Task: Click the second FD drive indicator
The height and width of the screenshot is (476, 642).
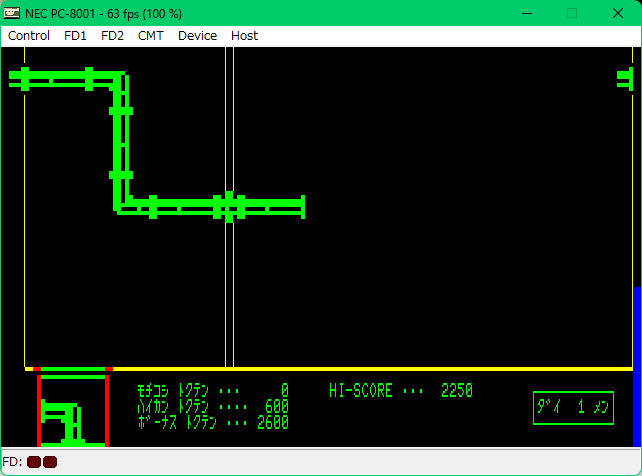Action: 50,462
